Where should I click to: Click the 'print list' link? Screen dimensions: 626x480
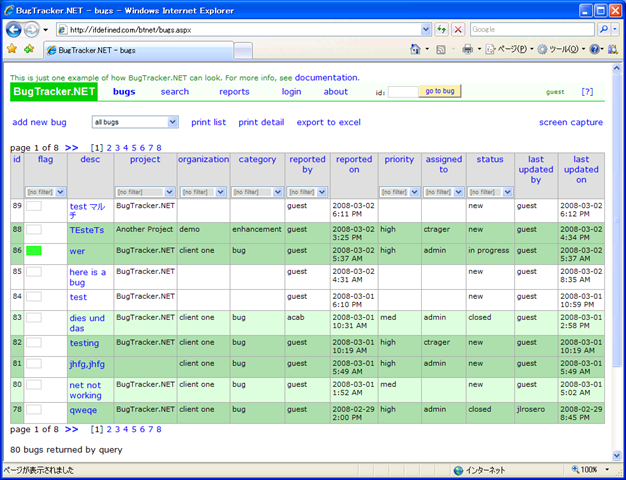[208, 122]
